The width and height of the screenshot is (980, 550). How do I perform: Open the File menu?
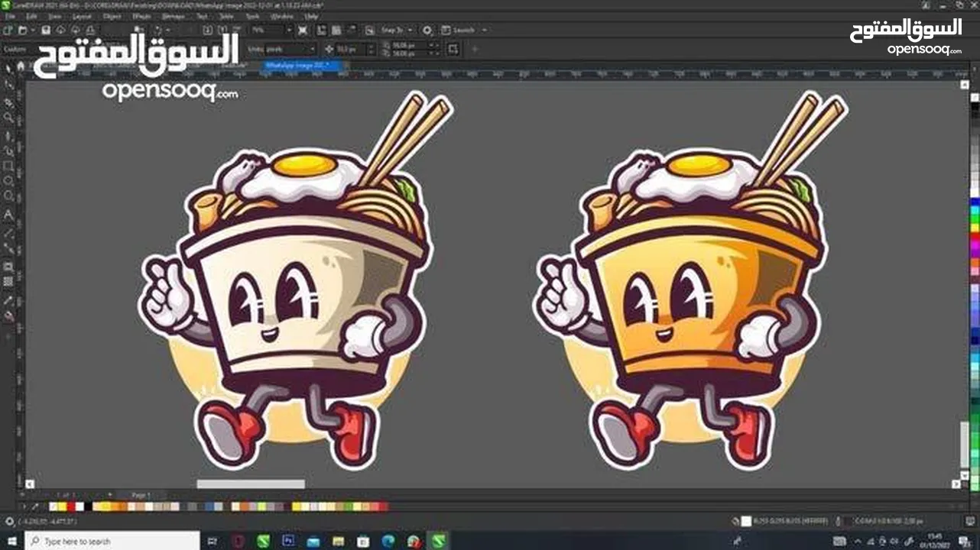[10, 16]
